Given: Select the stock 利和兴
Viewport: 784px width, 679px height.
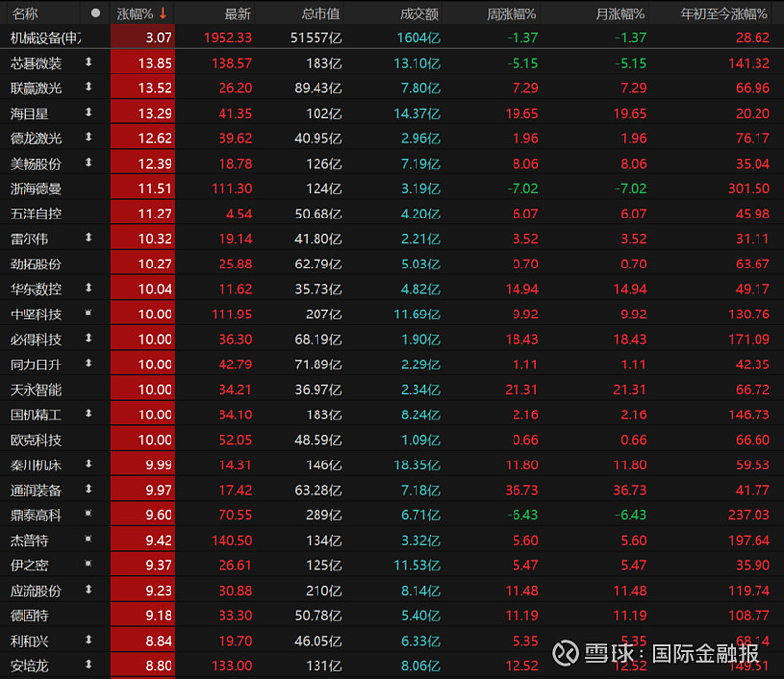Looking at the screenshot, I should (x=29, y=641).
